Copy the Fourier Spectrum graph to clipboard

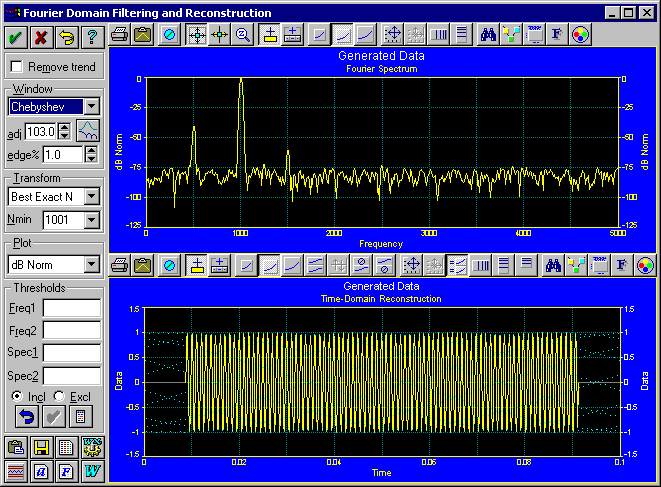pyautogui.click(x=143, y=35)
